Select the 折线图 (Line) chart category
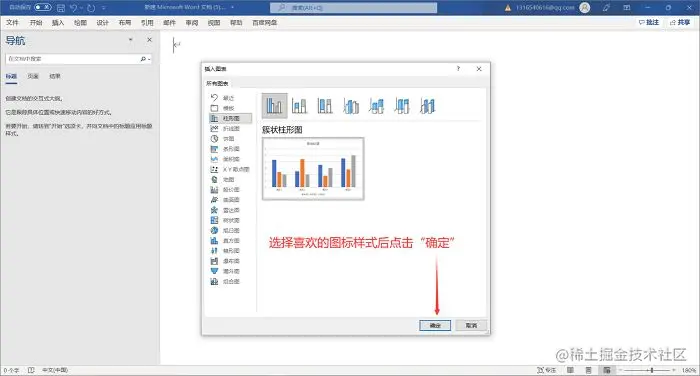The image size is (700, 376). [x=230, y=129]
